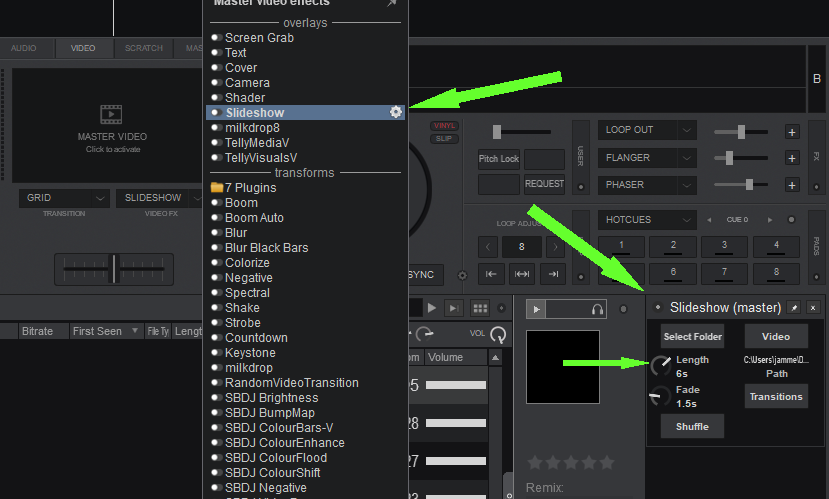Turn the Slideshow Length knob

pos(660,365)
